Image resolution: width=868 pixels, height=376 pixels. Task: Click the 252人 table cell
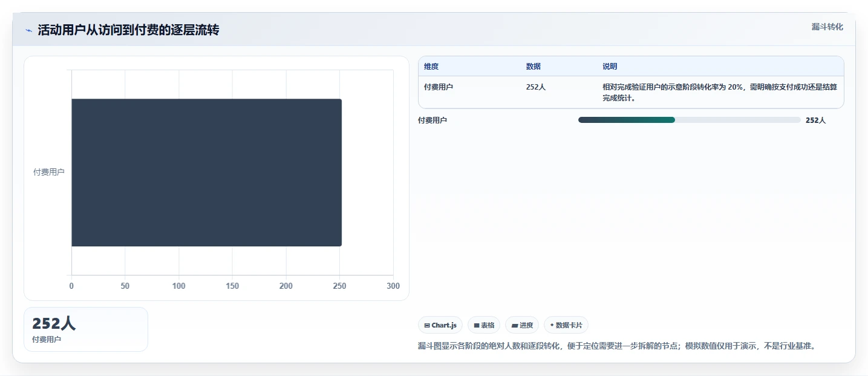pyautogui.click(x=536, y=87)
